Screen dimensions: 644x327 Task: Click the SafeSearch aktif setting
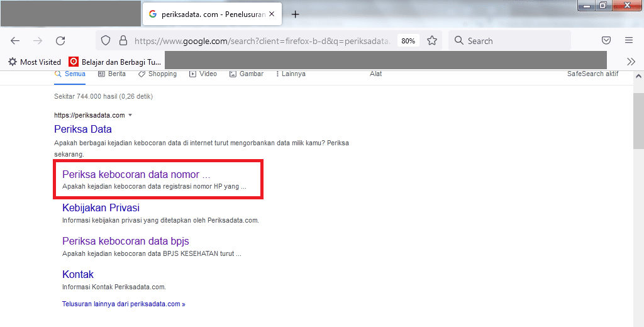click(592, 74)
